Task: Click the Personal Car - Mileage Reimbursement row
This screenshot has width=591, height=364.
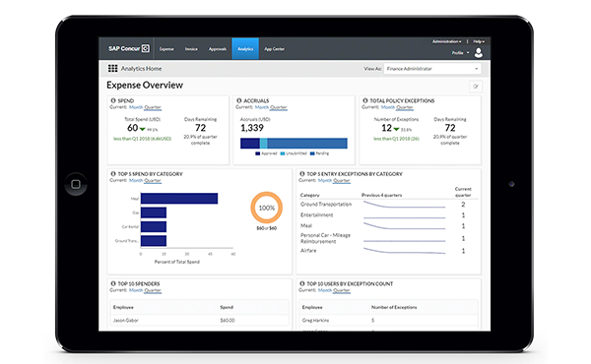Action: pos(389,238)
